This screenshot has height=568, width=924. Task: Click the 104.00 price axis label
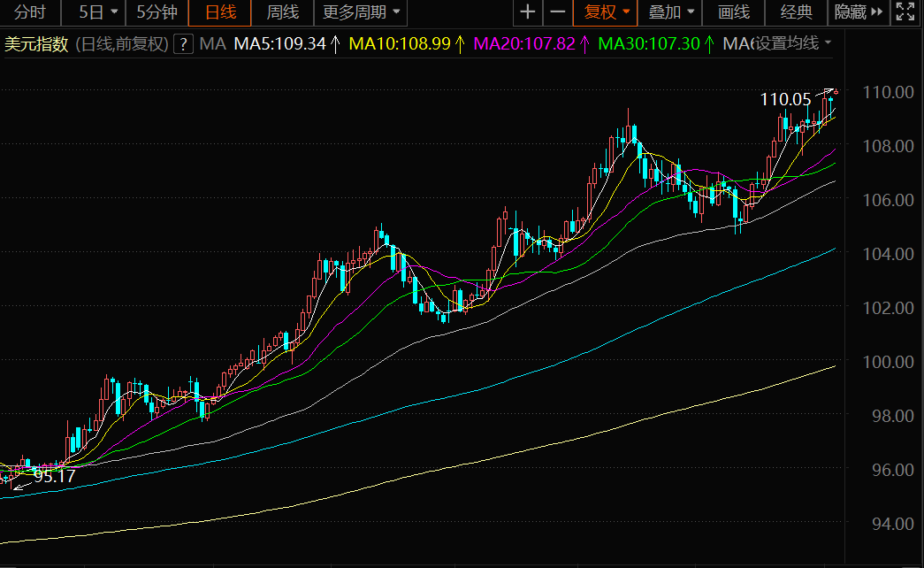pos(888,254)
